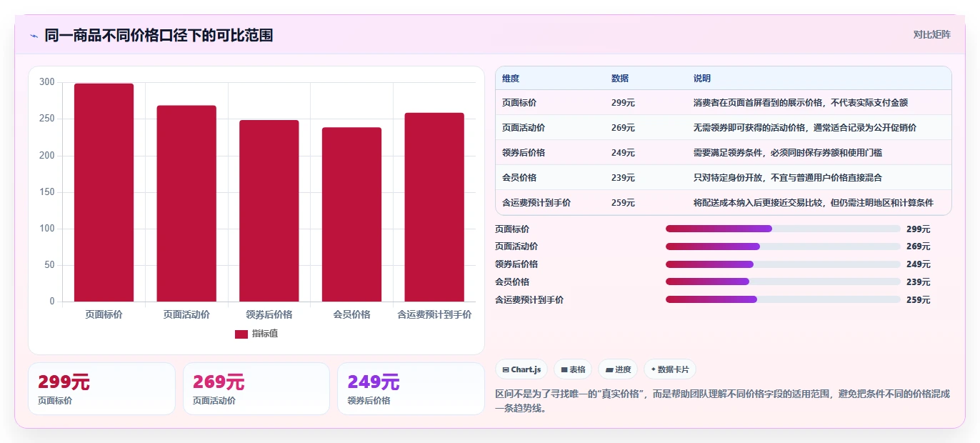This screenshot has height=443, width=980.
Task: Click the description starting 需要满足领券条件
Action: coord(788,153)
